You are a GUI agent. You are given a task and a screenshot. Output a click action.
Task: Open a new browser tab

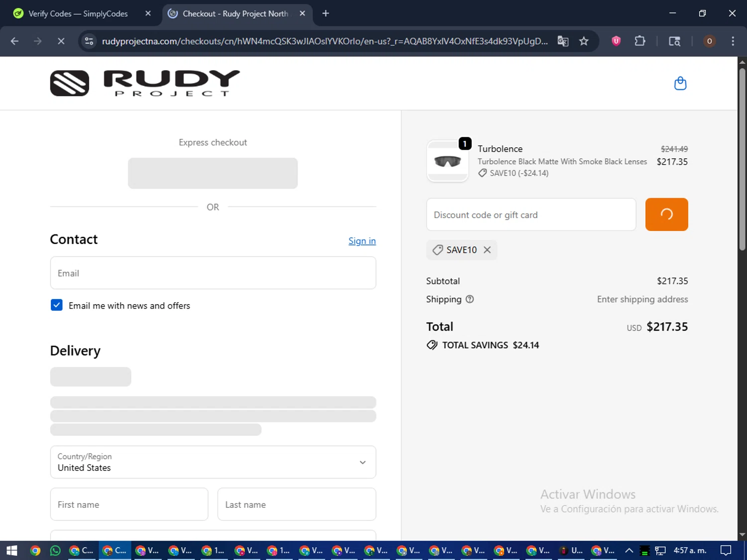326,13
